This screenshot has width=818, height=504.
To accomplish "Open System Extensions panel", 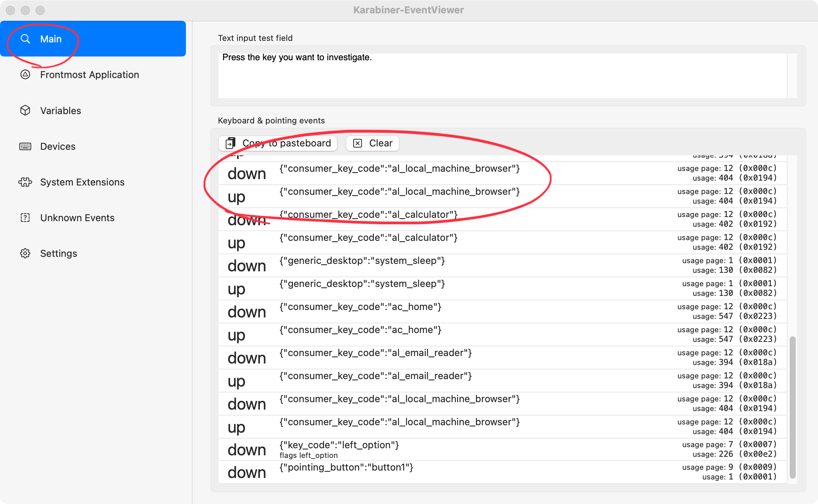I will pyautogui.click(x=83, y=182).
